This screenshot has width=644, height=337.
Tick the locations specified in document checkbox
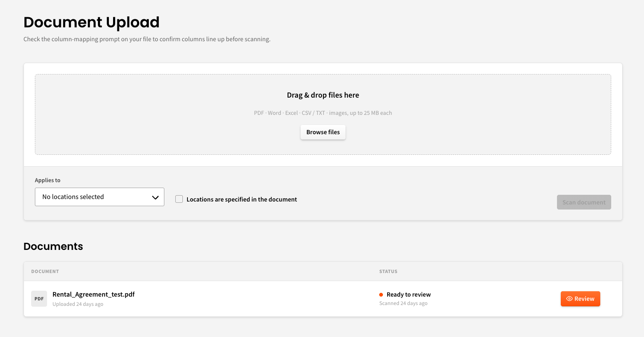point(179,199)
